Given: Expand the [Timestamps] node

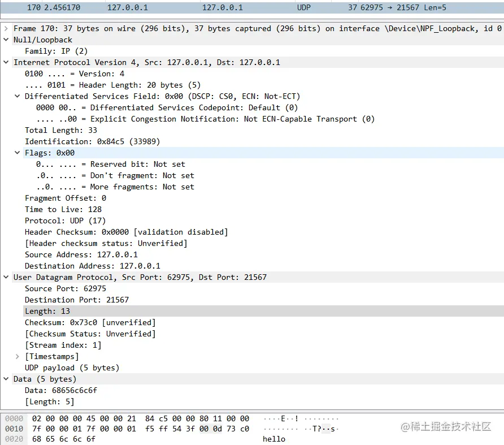Looking at the screenshot, I should point(18,357).
